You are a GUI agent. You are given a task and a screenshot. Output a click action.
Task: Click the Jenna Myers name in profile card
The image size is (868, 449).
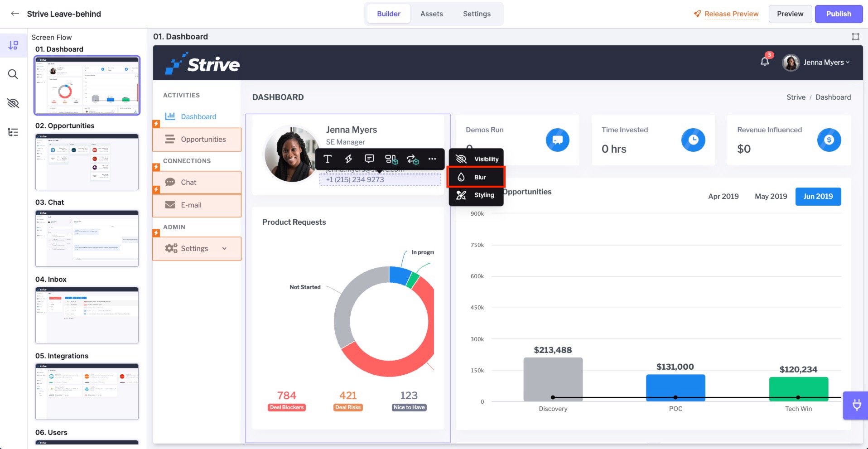352,130
